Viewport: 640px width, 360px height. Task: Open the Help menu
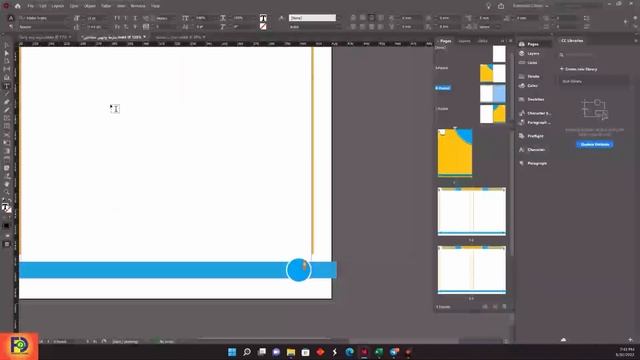(156, 6)
